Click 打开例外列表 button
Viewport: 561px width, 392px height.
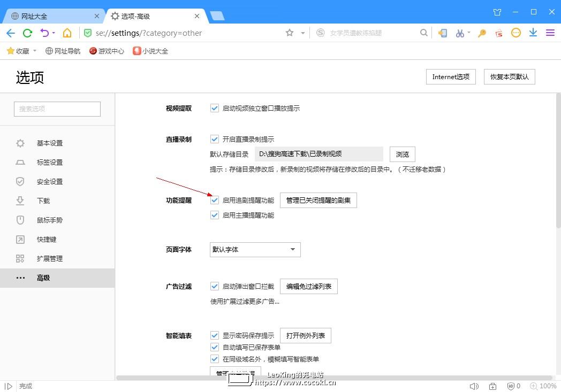pyautogui.click(x=306, y=336)
